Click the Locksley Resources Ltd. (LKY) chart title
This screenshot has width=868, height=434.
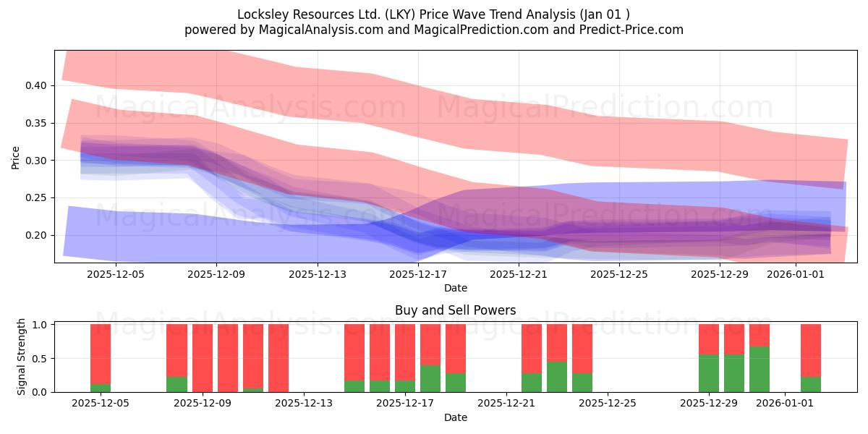434,14
